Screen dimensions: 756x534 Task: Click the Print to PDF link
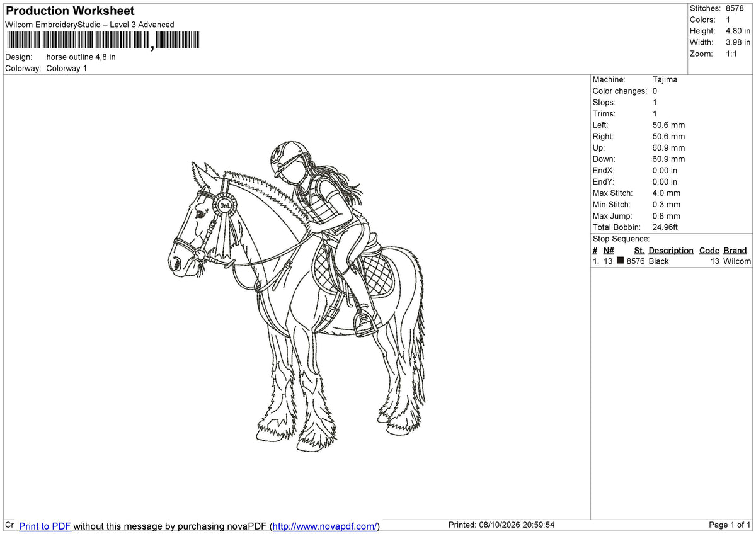45,526
